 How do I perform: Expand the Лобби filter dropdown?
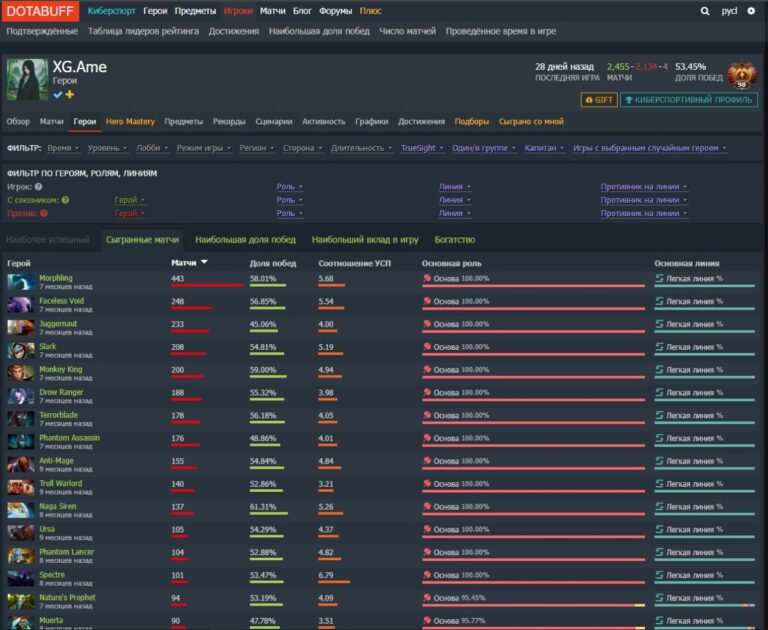coord(152,148)
